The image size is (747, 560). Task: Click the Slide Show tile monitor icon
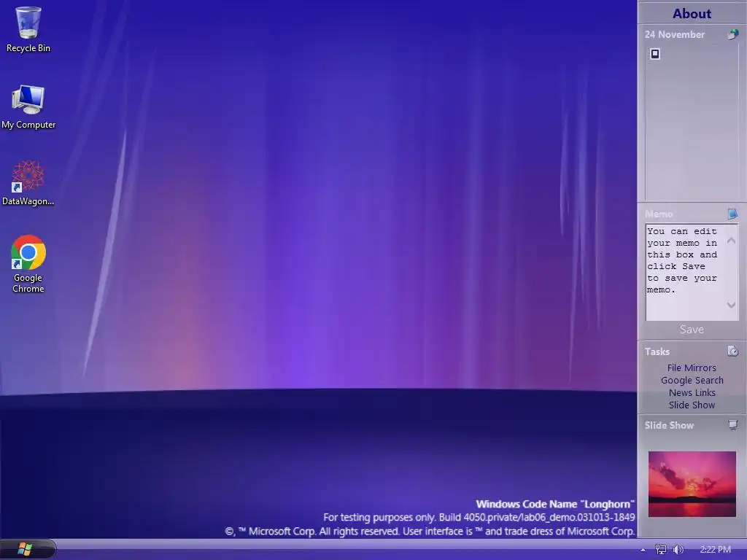point(732,425)
